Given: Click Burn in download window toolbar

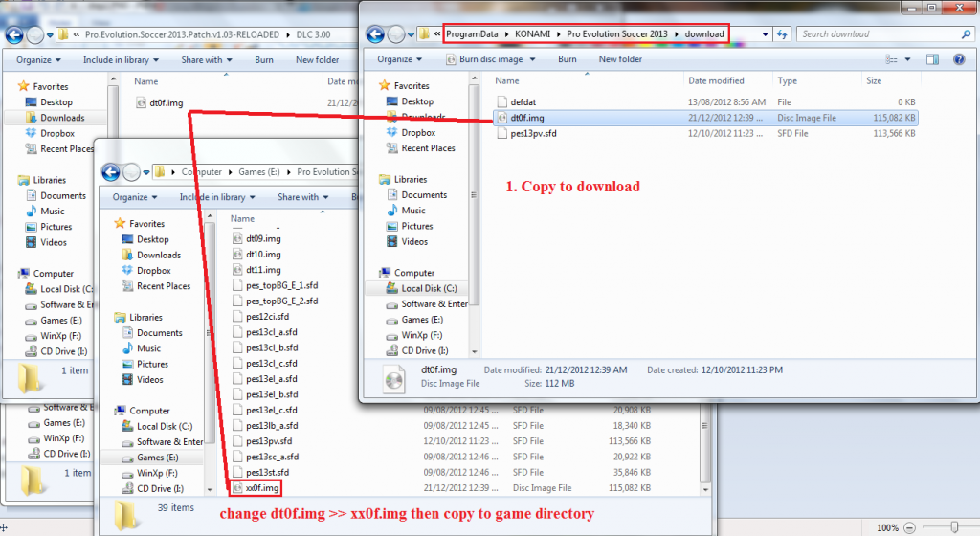Looking at the screenshot, I should 567,59.
